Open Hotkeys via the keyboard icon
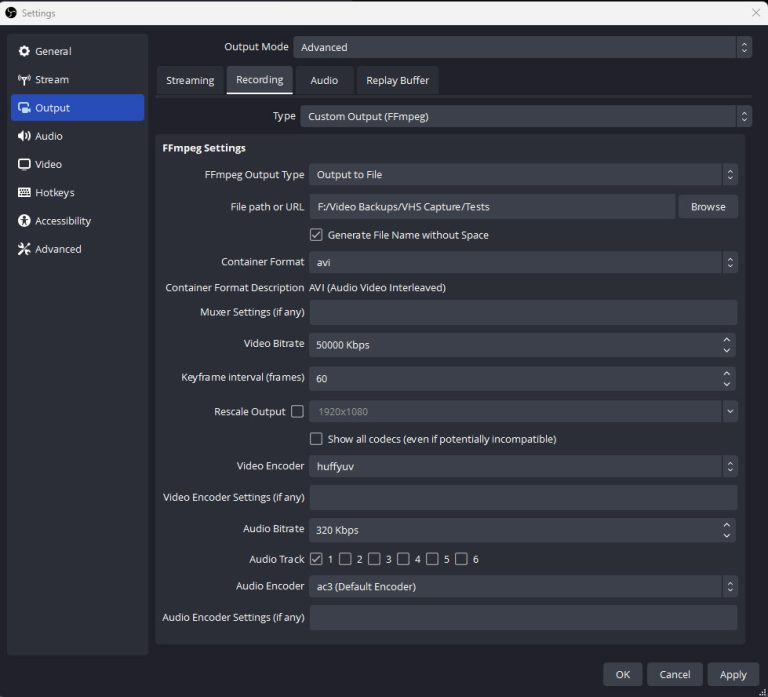The image size is (768, 697). tap(24, 192)
